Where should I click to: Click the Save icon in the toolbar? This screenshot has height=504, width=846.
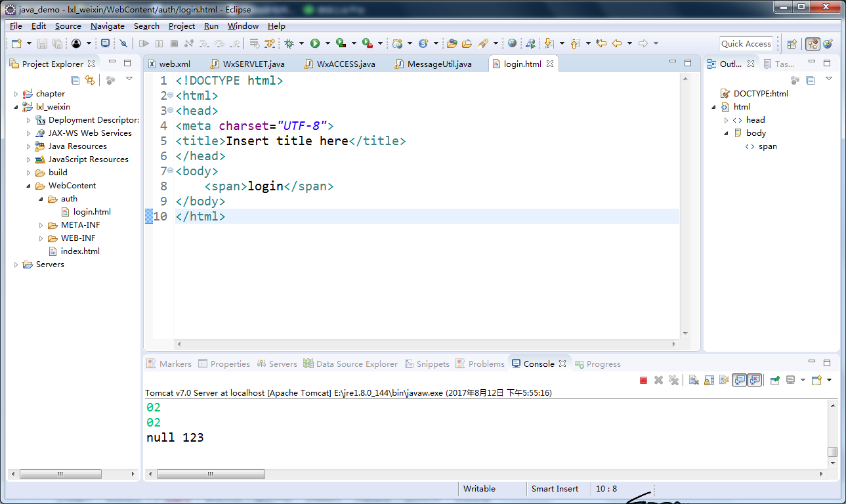point(42,43)
